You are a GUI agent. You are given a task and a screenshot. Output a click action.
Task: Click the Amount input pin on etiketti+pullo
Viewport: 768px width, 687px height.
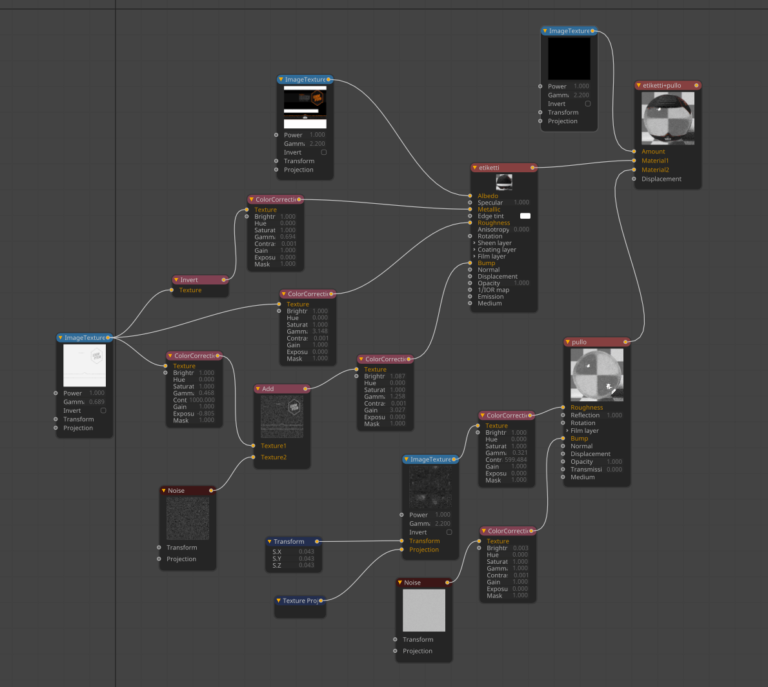point(635,152)
